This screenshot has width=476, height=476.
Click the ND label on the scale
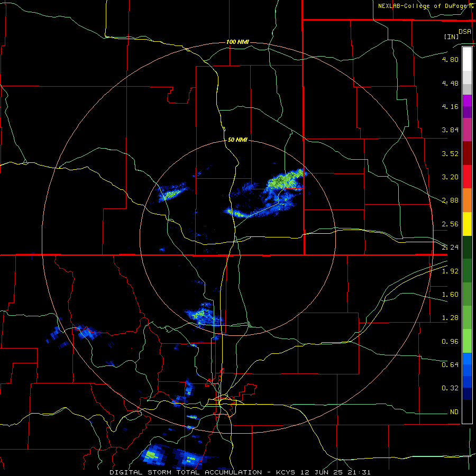point(454,412)
